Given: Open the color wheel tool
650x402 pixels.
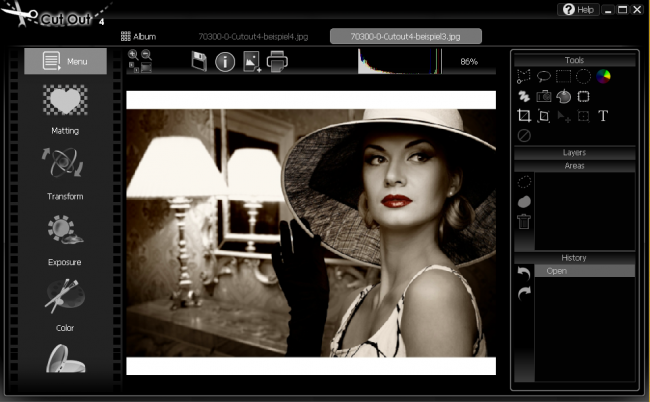Looking at the screenshot, I should click(603, 76).
